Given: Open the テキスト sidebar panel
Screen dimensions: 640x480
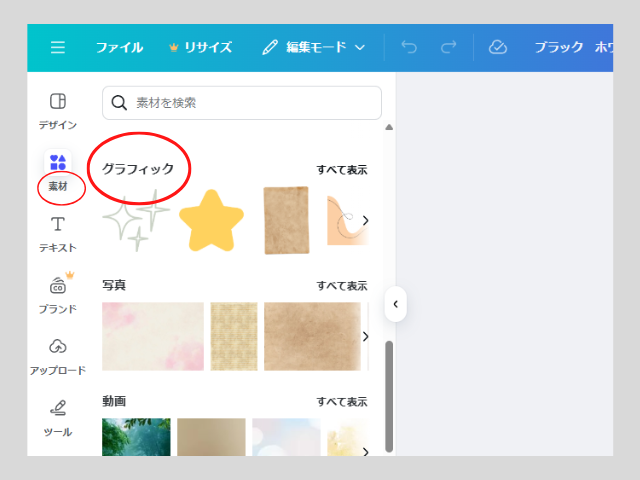Looking at the screenshot, I should [x=58, y=234].
